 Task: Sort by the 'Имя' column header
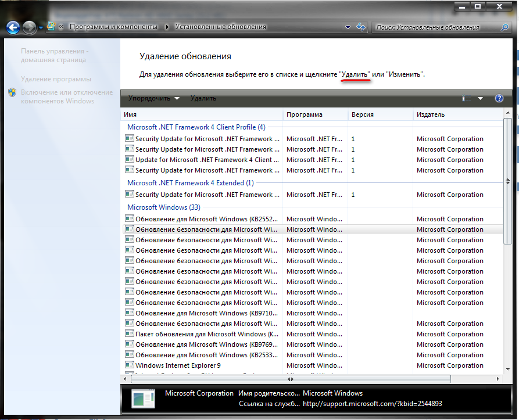coord(202,114)
